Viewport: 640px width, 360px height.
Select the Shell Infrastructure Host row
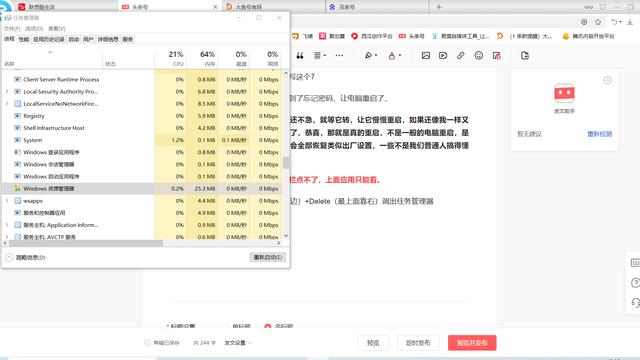pyautogui.click(x=142, y=128)
